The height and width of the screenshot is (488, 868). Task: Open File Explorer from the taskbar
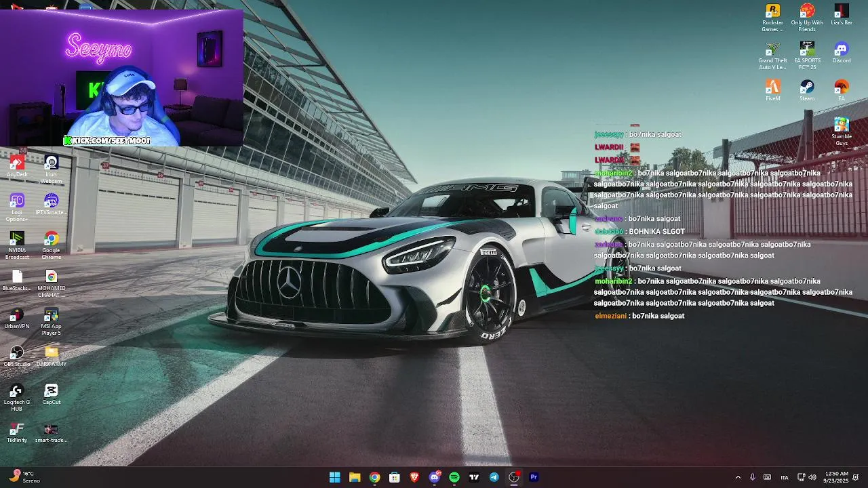coord(355,477)
